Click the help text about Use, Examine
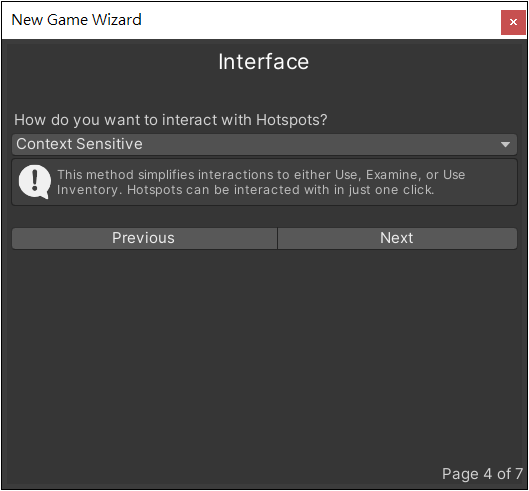 point(261,182)
